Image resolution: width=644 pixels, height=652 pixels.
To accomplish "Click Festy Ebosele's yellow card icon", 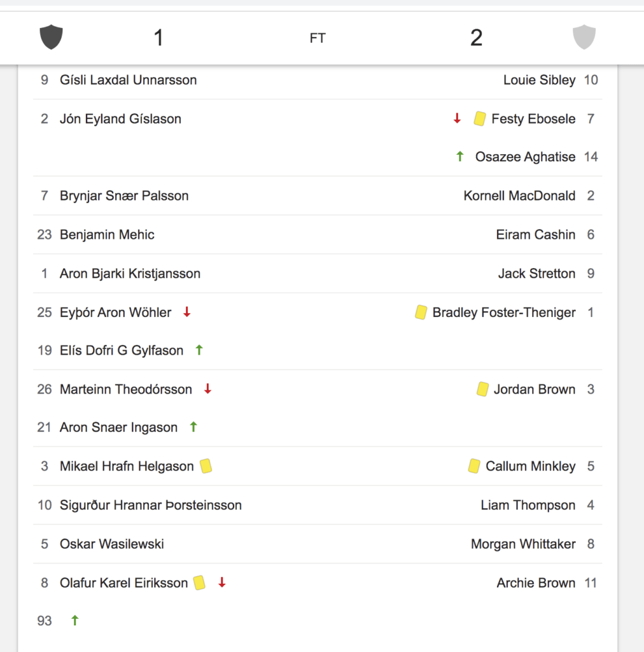I will point(480,118).
